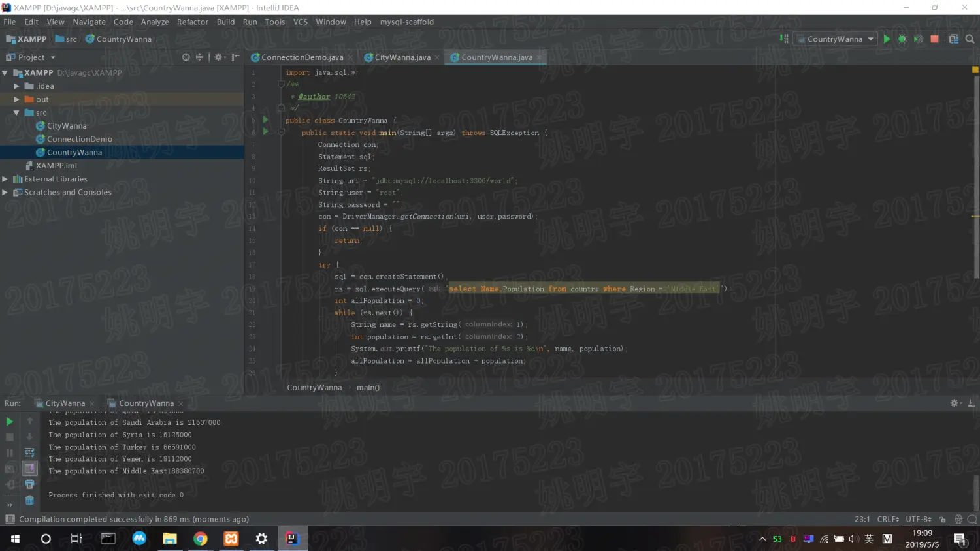The height and width of the screenshot is (551, 980).
Task: Start debugging with the bug icon
Action: pyautogui.click(x=902, y=39)
